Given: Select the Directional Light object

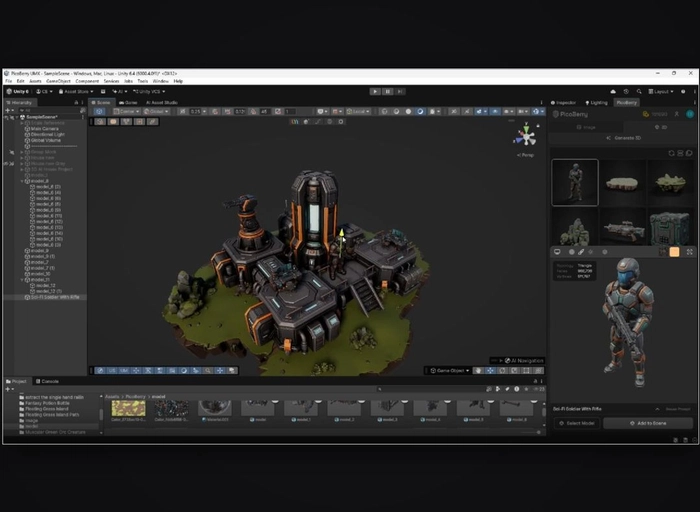Looking at the screenshot, I should tap(48, 134).
